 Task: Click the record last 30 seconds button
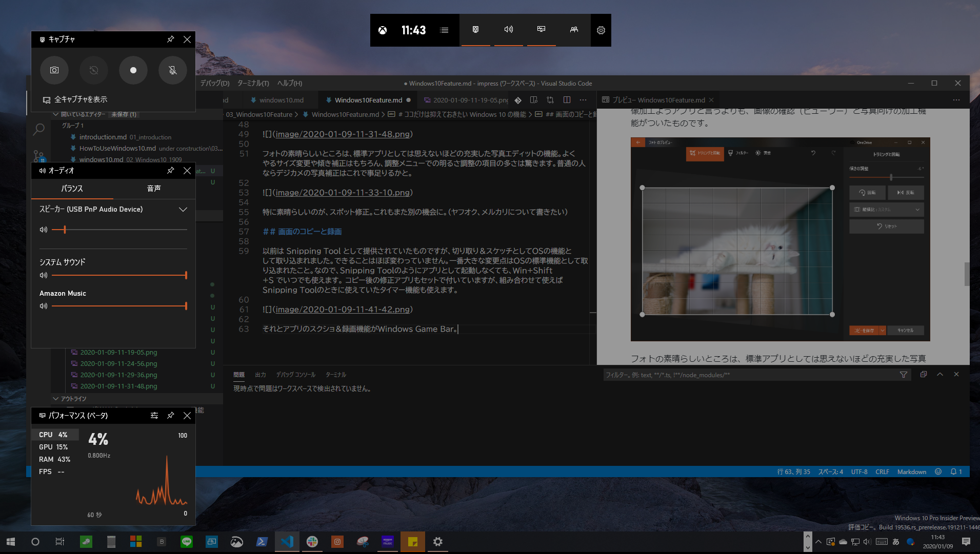(94, 70)
